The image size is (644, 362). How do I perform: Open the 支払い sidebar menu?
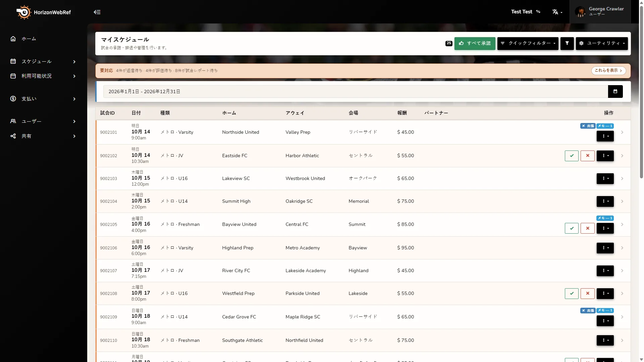click(43, 99)
